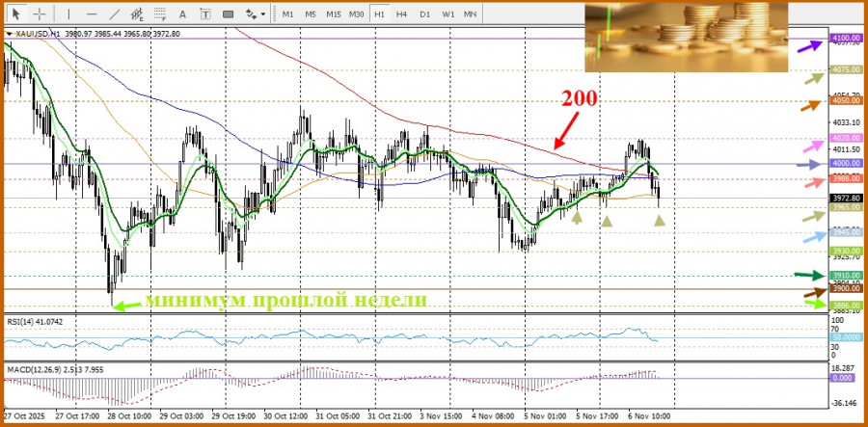Select the Fibonacci retracement tool
Viewport: 868px width, 427px height.
pyautogui.click(x=160, y=13)
